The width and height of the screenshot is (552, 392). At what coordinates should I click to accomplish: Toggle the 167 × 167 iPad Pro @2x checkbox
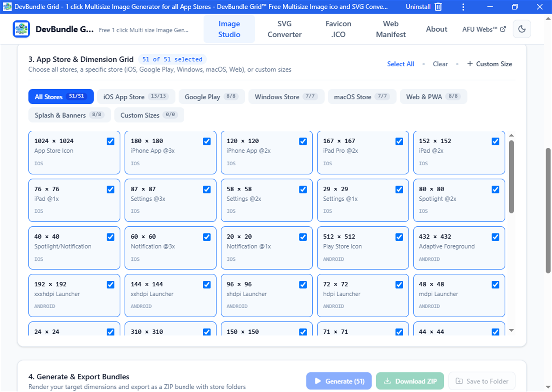399,141
